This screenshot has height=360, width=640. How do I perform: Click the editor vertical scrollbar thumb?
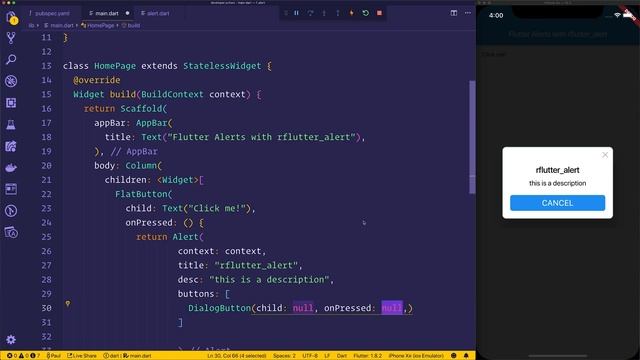(x=472, y=137)
